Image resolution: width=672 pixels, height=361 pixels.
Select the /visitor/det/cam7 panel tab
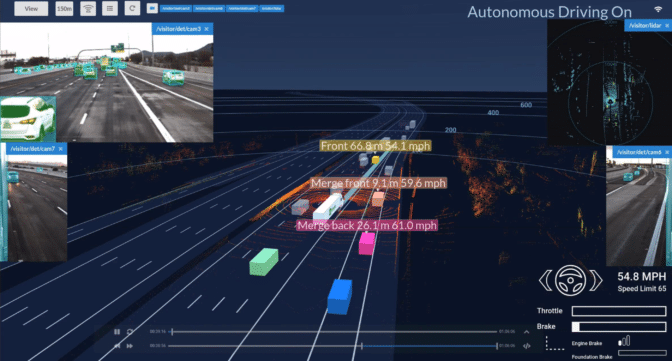coord(33,149)
